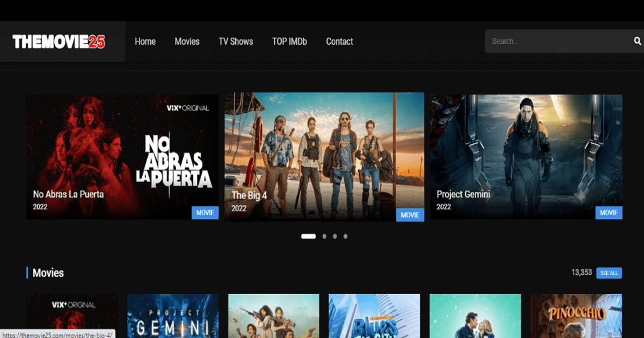644x338 pixels.
Task: Open the Home menu item
Action: click(x=145, y=42)
